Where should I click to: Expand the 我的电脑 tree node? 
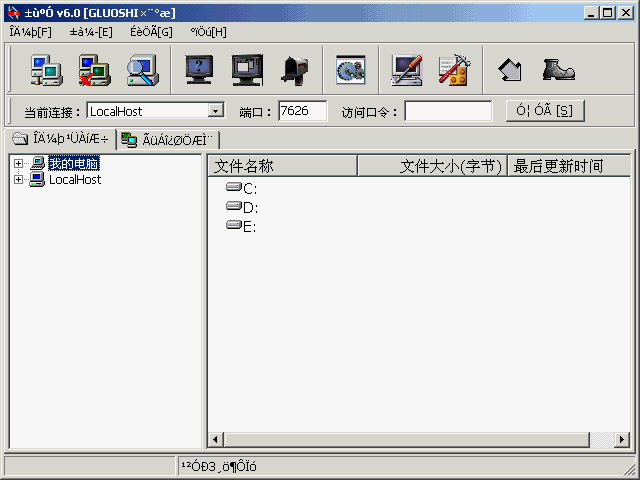(x=18, y=164)
